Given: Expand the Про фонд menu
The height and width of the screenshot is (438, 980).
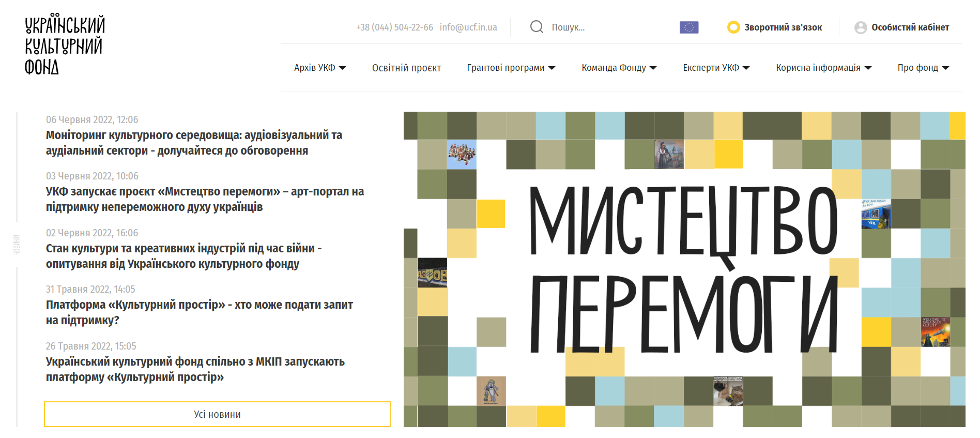Looking at the screenshot, I should 923,68.
